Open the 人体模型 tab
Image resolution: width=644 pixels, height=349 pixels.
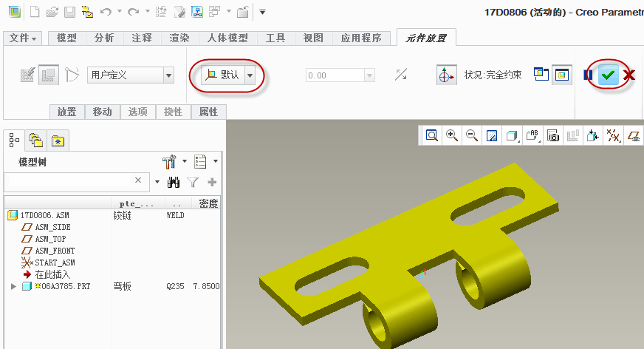(x=227, y=38)
